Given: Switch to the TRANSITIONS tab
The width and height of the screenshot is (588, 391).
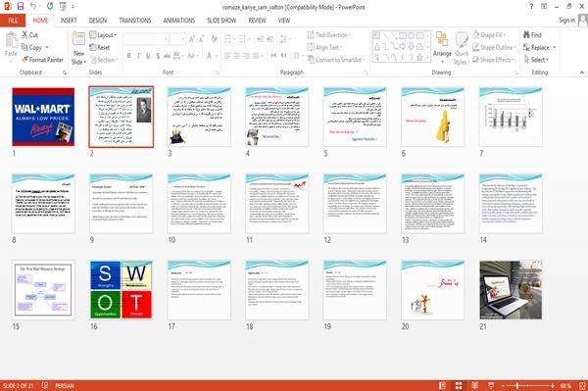Looking at the screenshot, I should 135,21.
